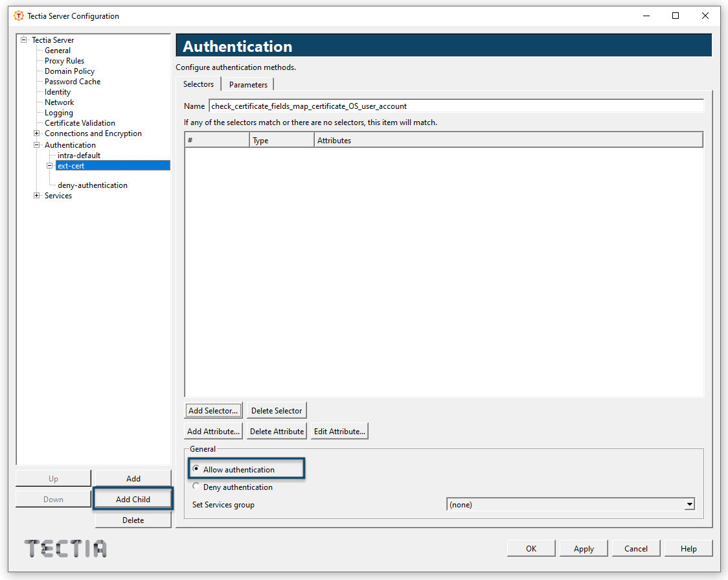
Task: Move item with Up button
Action: [53, 478]
